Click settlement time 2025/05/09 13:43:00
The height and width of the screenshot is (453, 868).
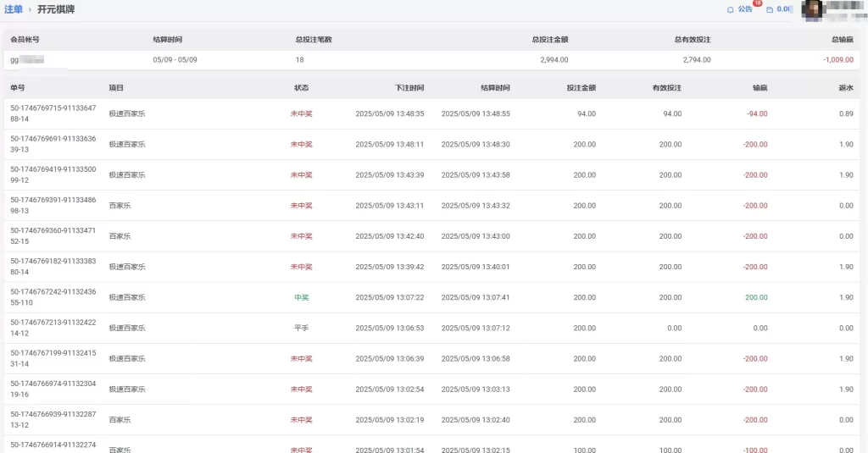[x=476, y=235]
